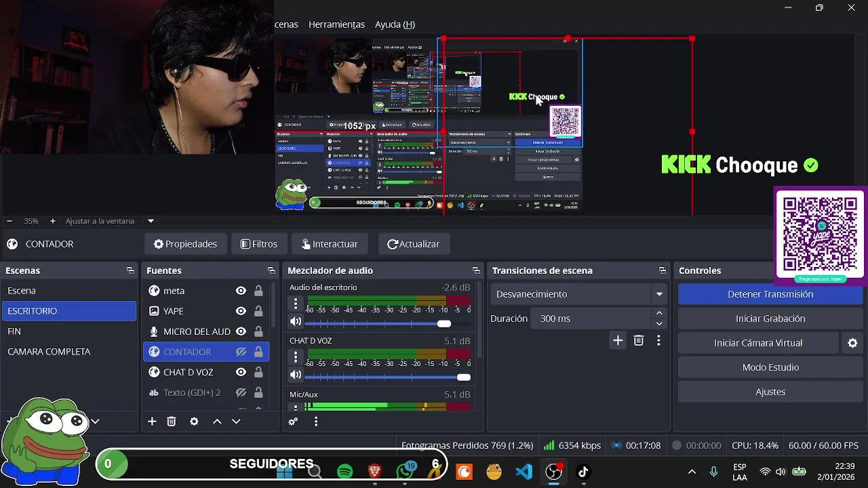Toggle lock on the meta source
This screenshot has width=868, height=488.
pyautogui.click(x=258, y=291)
